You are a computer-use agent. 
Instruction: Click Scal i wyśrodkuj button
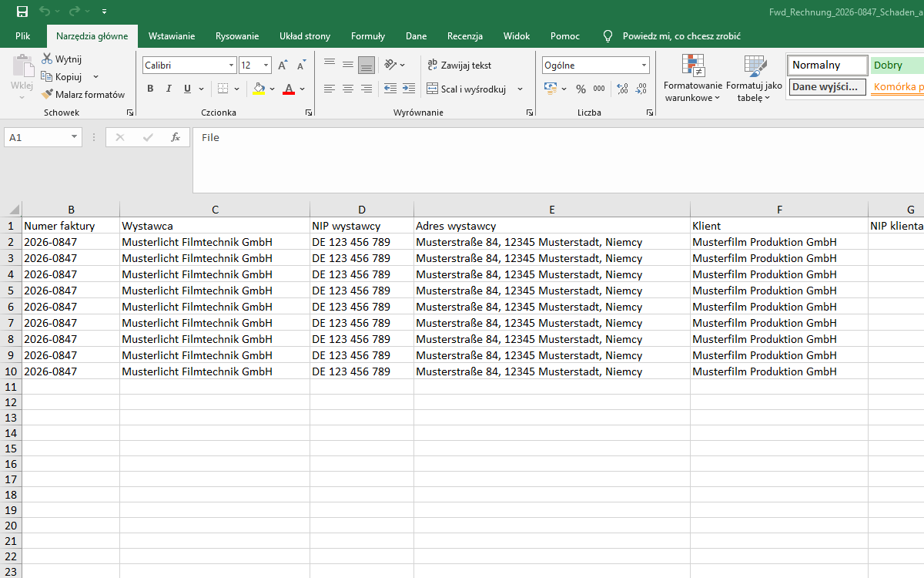[x=466, y=89]
